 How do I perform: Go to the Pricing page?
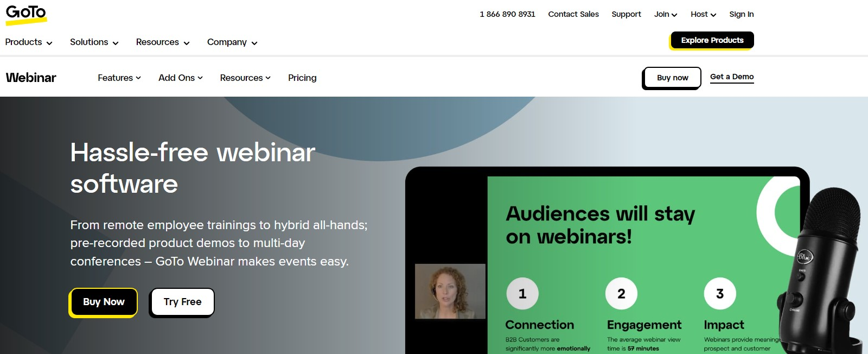pyautogui.click(x=302, y=78)
